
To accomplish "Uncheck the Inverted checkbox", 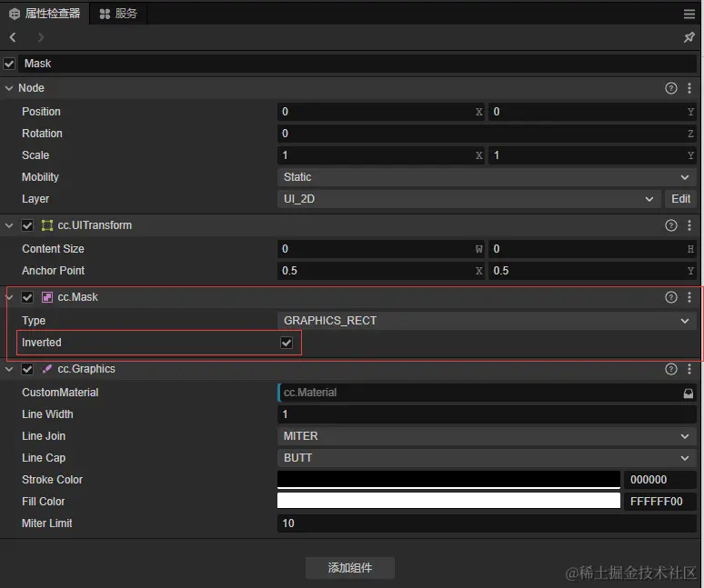I will tap(287, 343).
